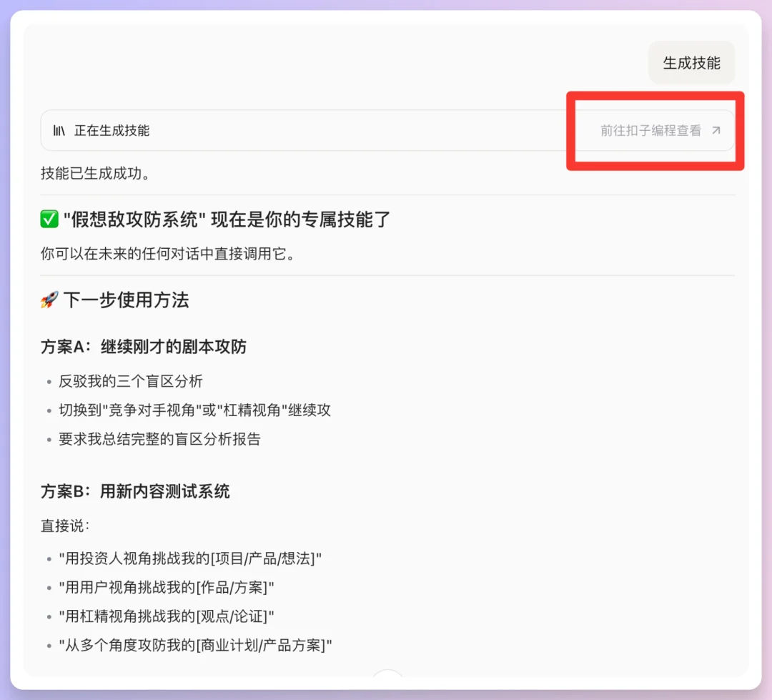This screenshot has width=772, height=700.
Task: Select 用用户视角挑战我的 suggestion text
Action: click(168, 587)
